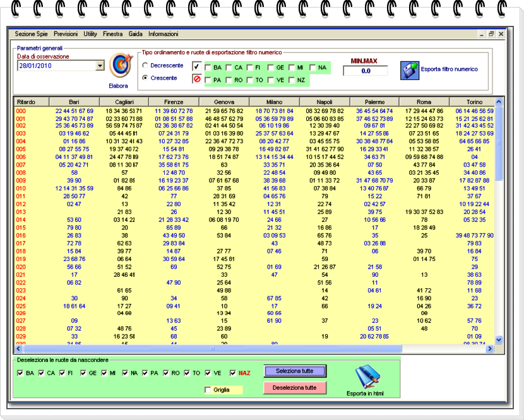The height and width of the screenshot is (420, 524).
Task: Open the Utility menu
Action: point(90,34)
